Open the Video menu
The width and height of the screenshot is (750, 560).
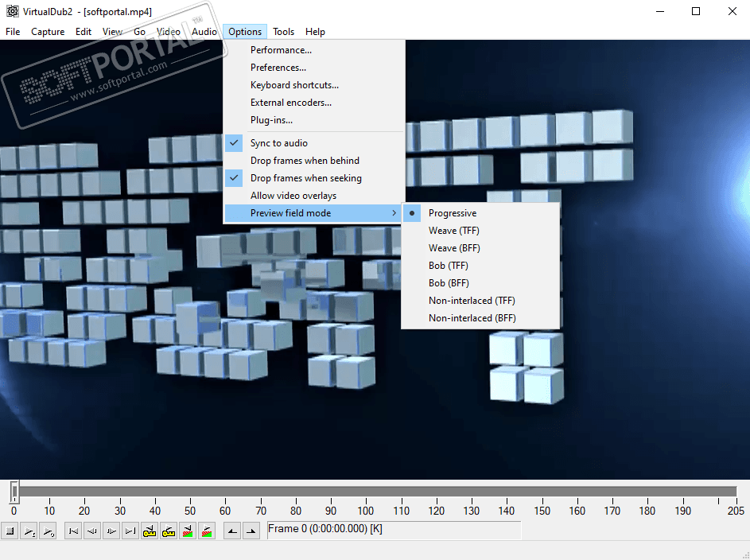coord(169,32)
